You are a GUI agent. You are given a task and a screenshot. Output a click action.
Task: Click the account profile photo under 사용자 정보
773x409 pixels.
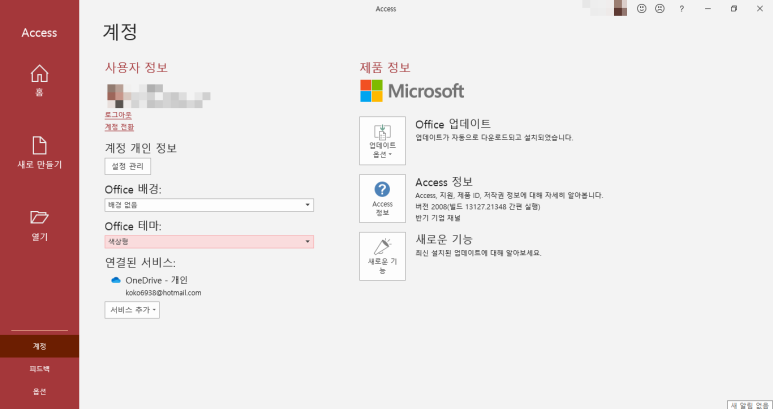115,96
